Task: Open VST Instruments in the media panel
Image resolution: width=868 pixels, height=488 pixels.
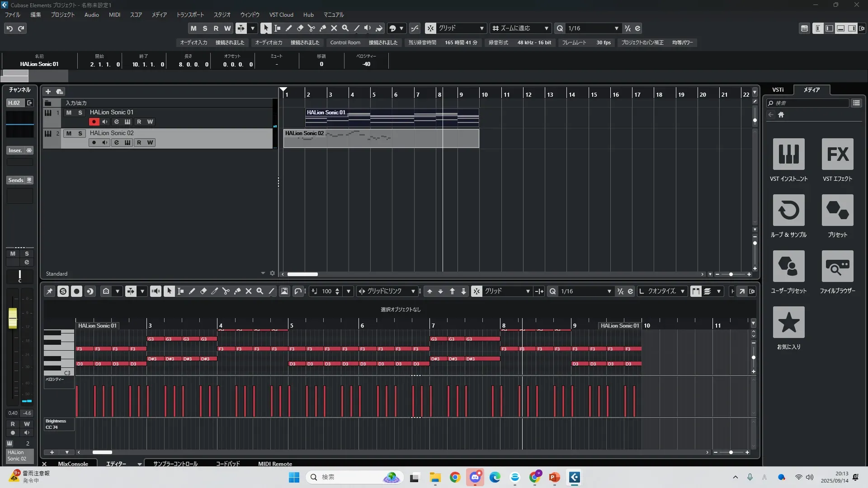Action: pos(788,155)
